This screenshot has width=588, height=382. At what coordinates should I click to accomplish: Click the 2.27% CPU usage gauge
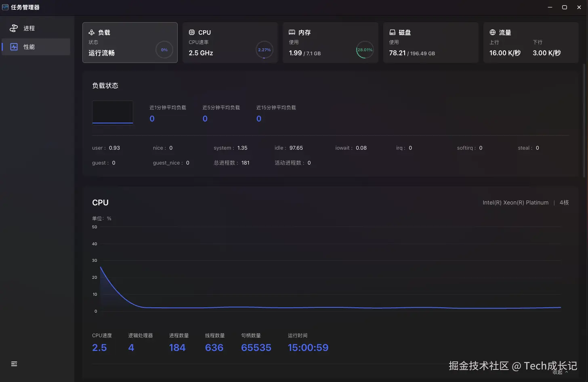coord(264,50)
